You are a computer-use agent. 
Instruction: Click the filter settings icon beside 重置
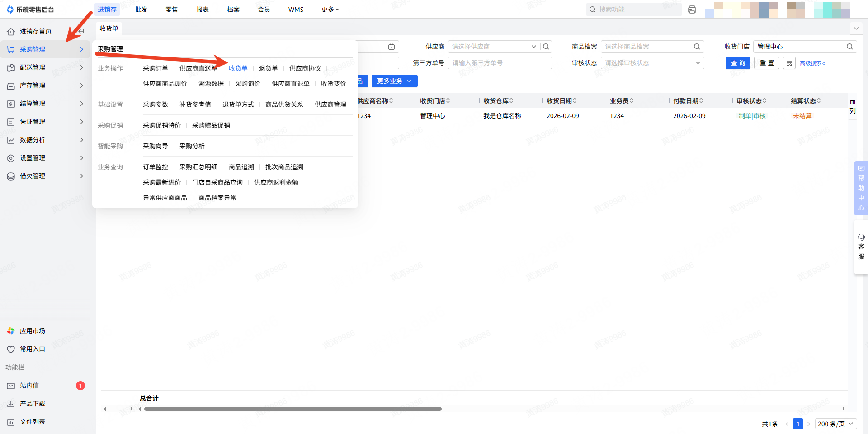(x=789, y=63)
